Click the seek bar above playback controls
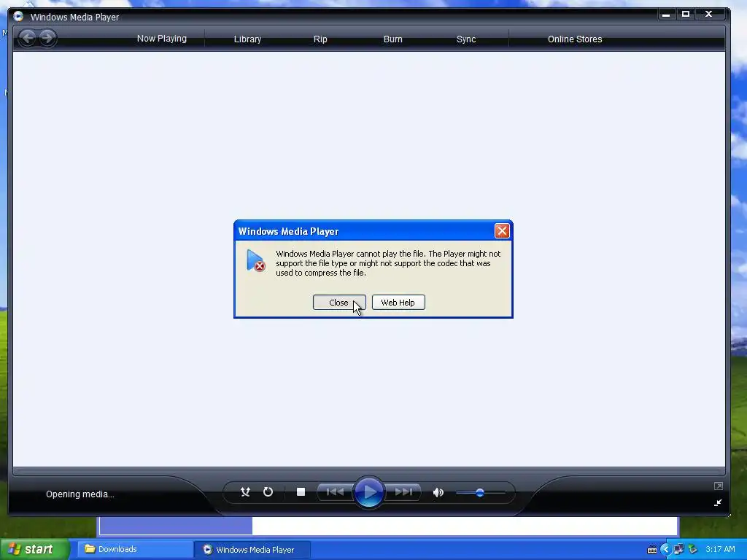 click(x=368, y=472)
